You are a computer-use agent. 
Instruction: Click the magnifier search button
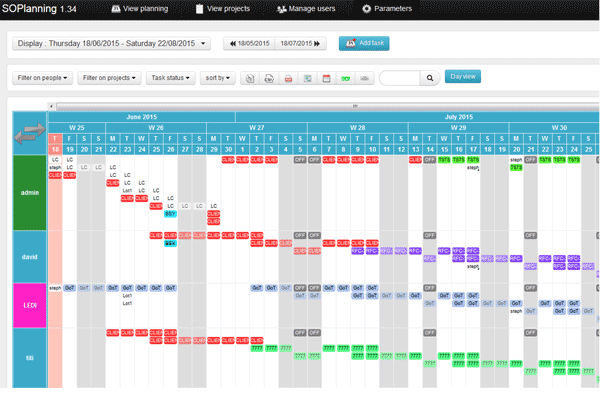click(430, 77)
